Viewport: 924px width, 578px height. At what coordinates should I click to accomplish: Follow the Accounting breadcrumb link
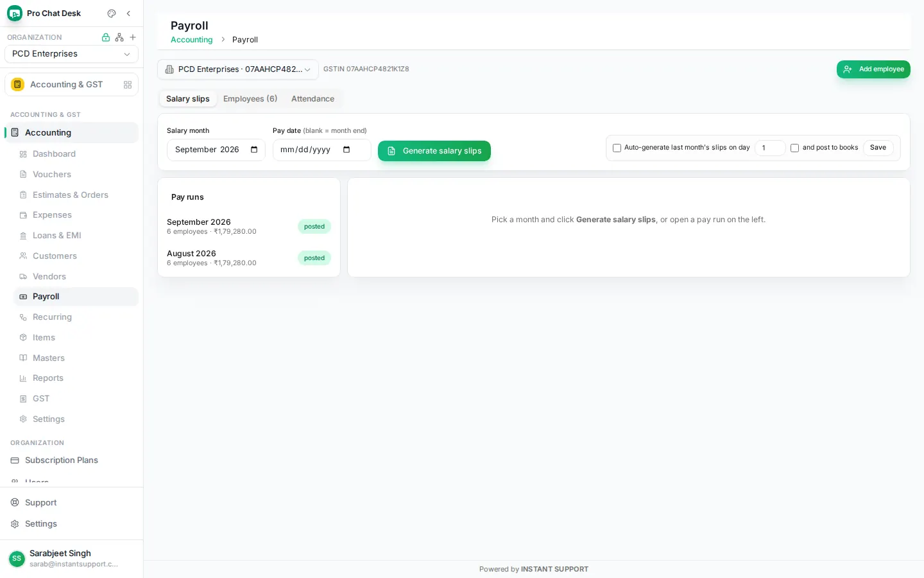coord(191,40)
